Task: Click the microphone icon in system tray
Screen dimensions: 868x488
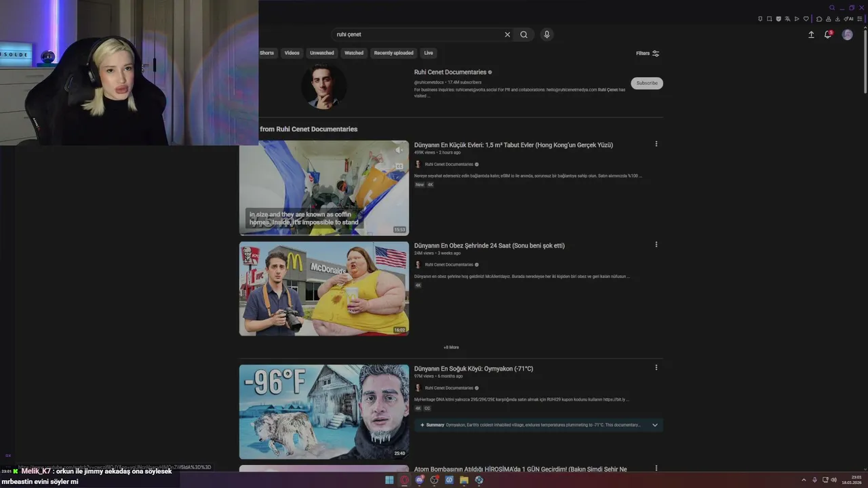Action: point(814,480)
